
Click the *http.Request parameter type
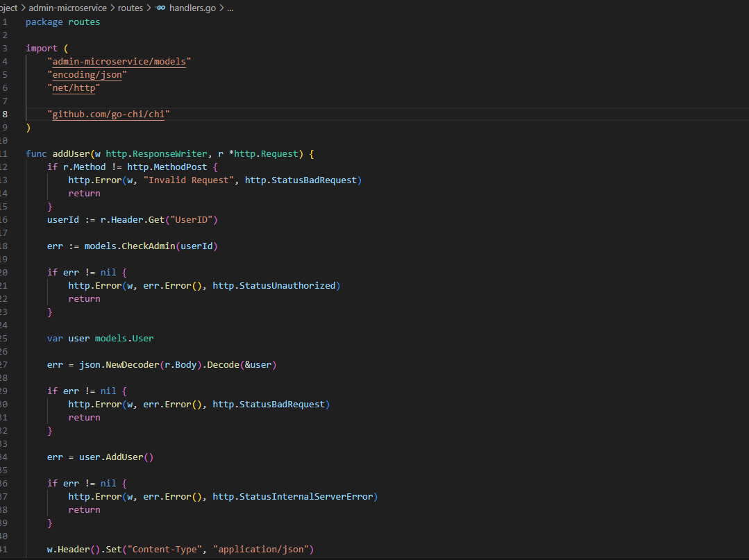pyautogui.click(x=264, y=154)
